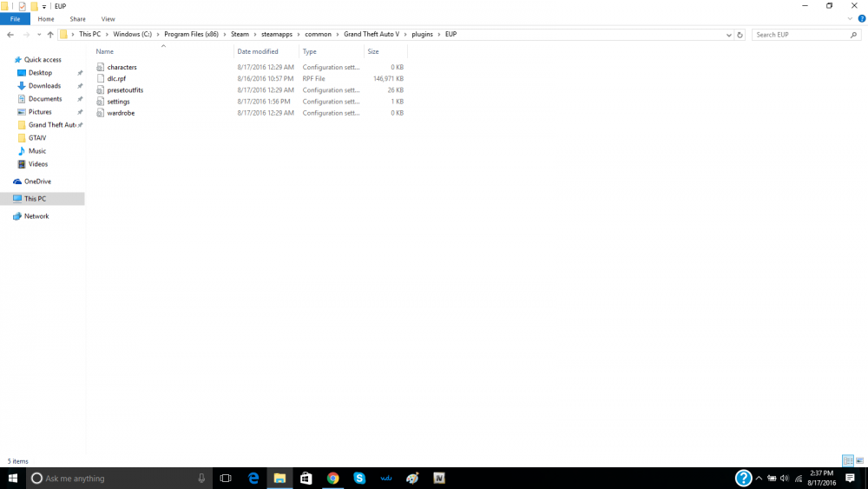The width and height of the screenshot is (868, 489).
Task: Sort files by Date modified column
Action: click(258, 51)
